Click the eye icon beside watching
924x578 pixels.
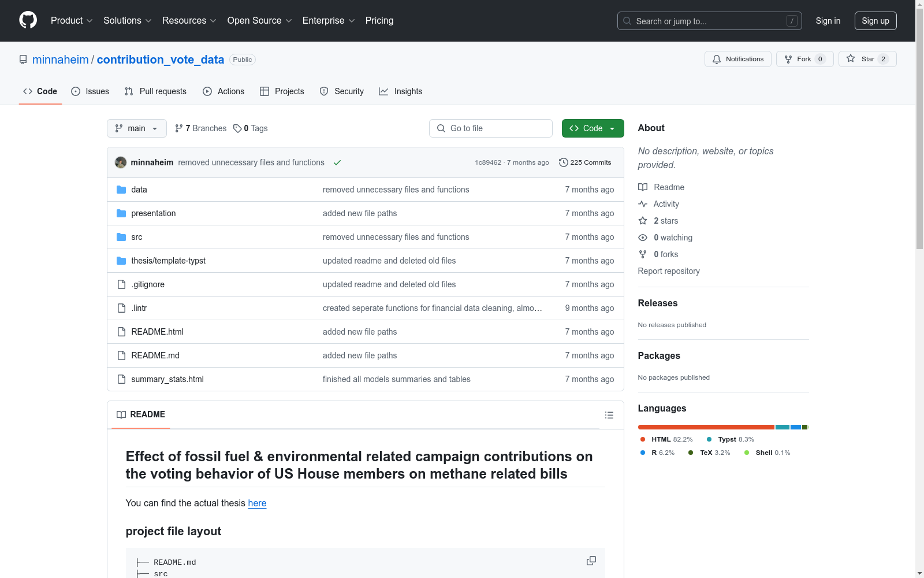(643, 238)
